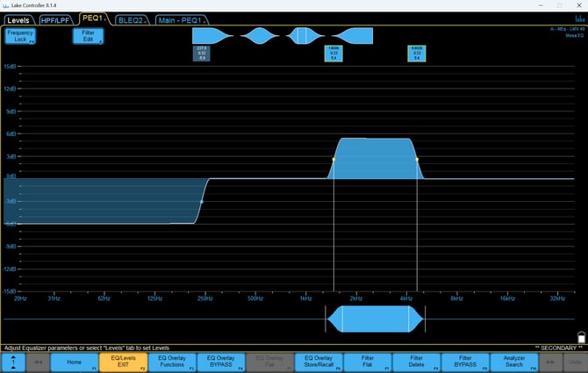Select the 237.0 Hz filter value label

tap(202, 54)
